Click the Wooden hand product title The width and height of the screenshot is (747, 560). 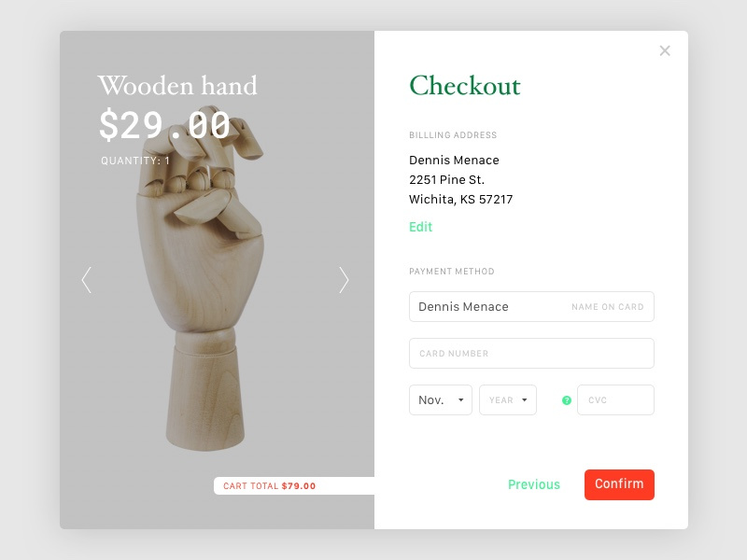(x=177, y=86)
